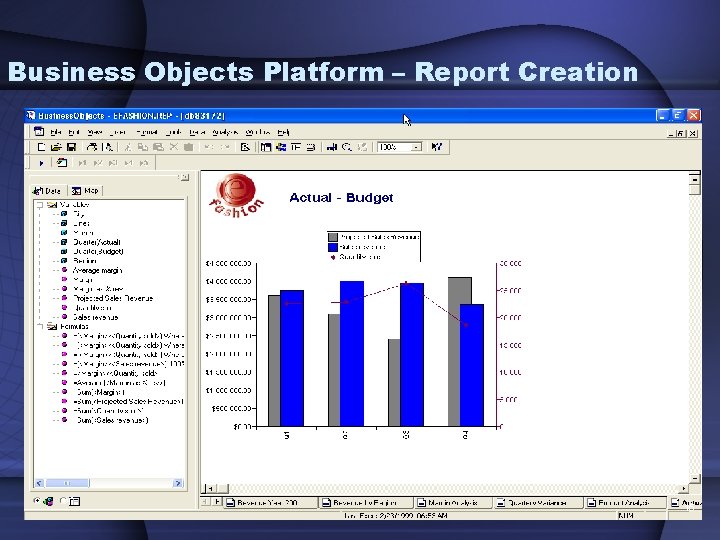The image size is (720, 540).
Task: Click the Help pointer icon after zoom box
Action: 437,147
